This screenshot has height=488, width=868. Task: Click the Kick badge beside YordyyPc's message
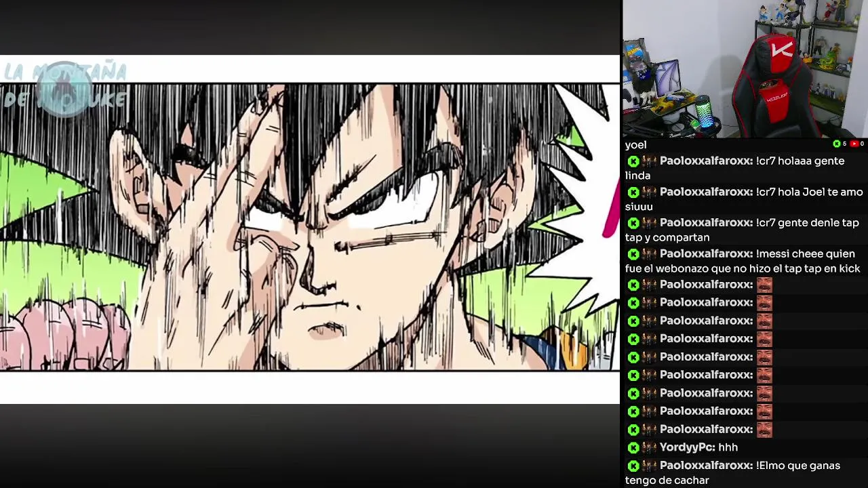633,447
